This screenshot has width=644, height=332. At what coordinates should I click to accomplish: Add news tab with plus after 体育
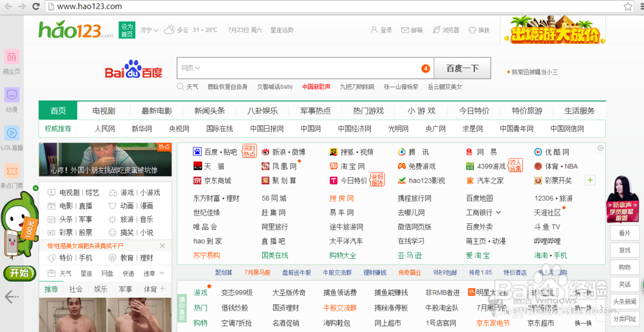point(162,288)
